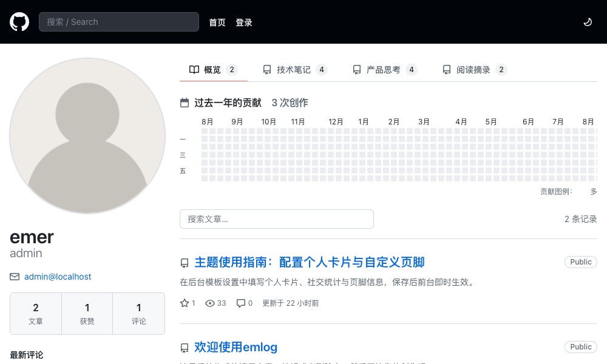The width and height of the screenshot is (607, 364).
Task: Click the Public badge on 主题使用指南
Action: tap(581, 262)
